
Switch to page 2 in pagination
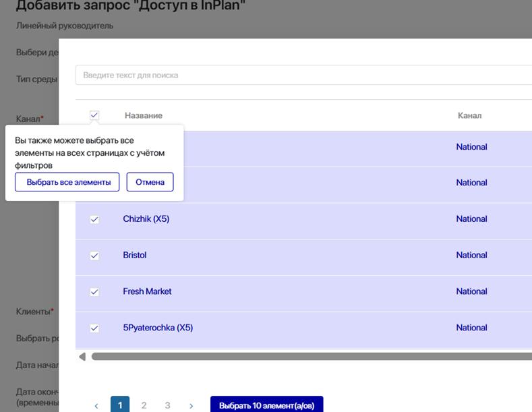(144, 405)
